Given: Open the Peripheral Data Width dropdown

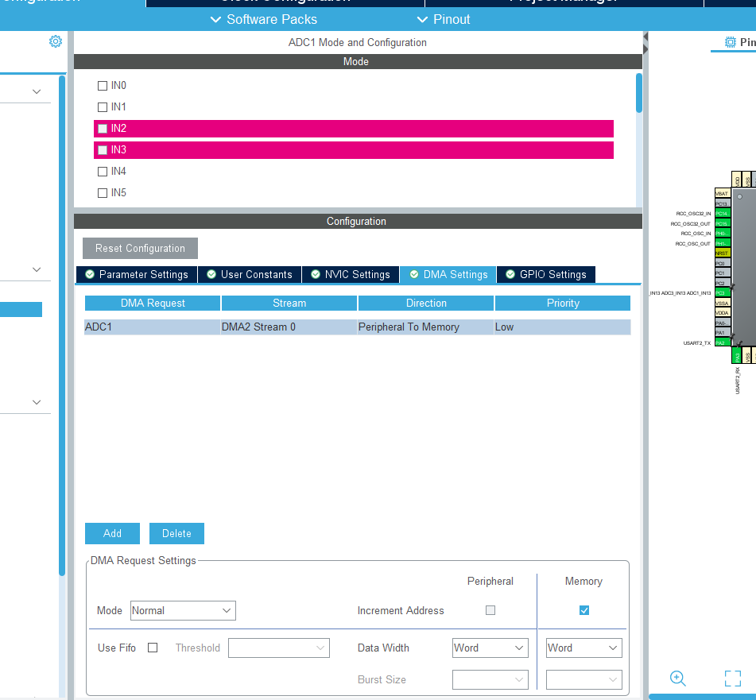Looking at the screenshot, I should click(x=490, y=648).
